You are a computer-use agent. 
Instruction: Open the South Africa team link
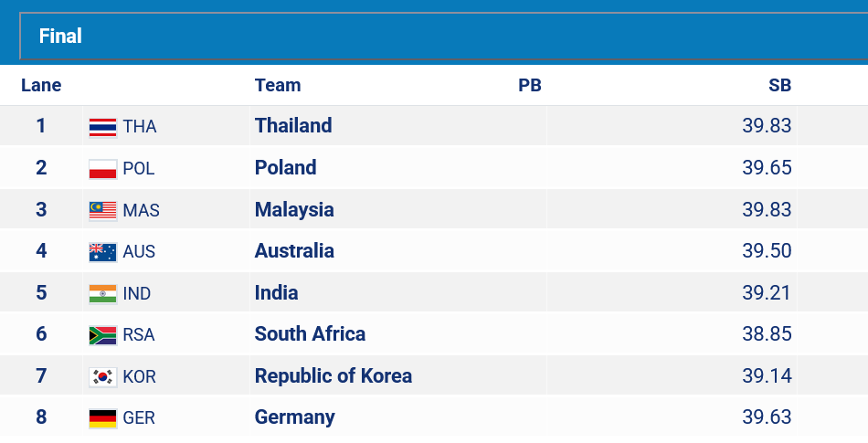click(x=310, y=334)
